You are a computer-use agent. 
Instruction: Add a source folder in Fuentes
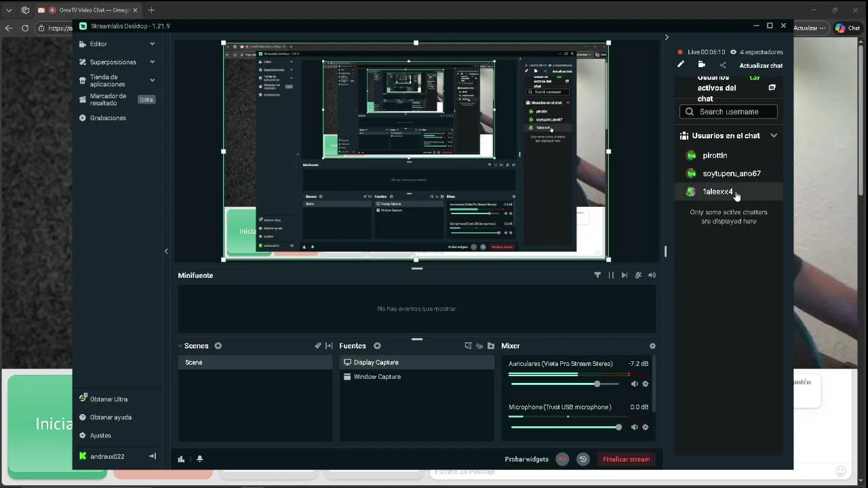click(x=491, y=346)
